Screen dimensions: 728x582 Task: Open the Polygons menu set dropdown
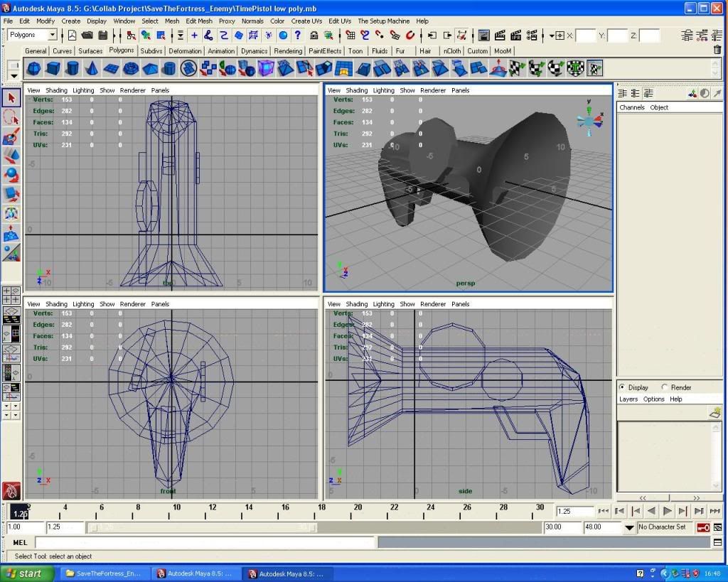pyautogui.click(x=53, y=35)
